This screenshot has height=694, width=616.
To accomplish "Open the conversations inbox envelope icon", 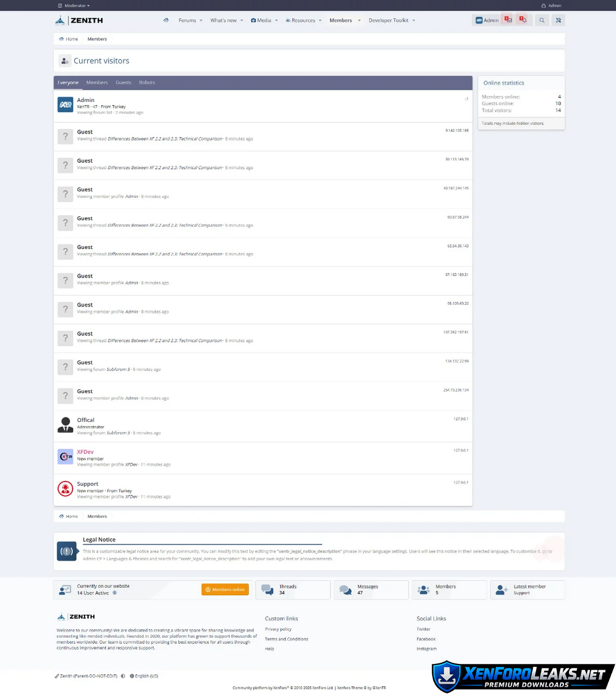I will 507,20.
